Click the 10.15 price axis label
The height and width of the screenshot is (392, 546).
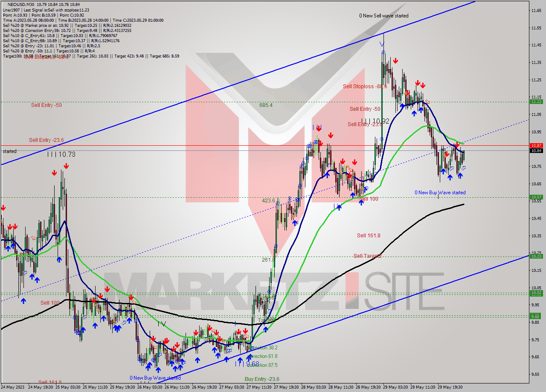pyautogui.click(x=537, y=270)
